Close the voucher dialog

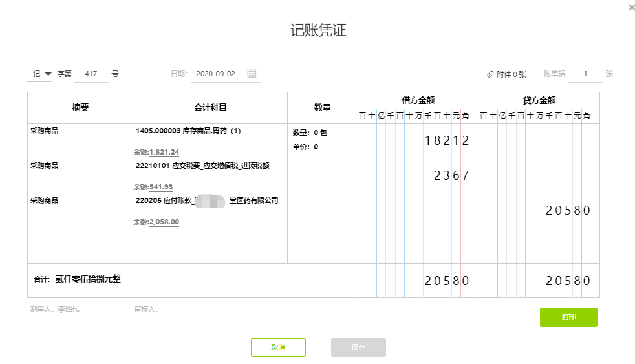(x=631, y=7)
